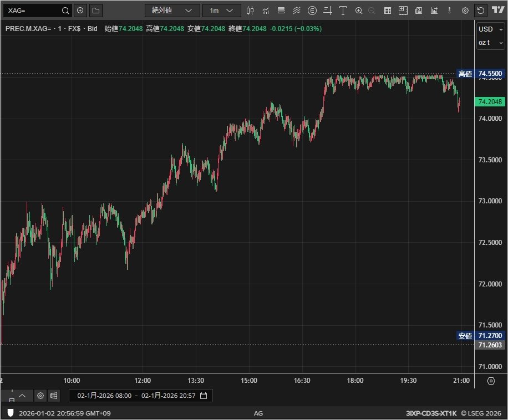
Task: Click the zoom in magnifier icon
Action: (359, 11)
